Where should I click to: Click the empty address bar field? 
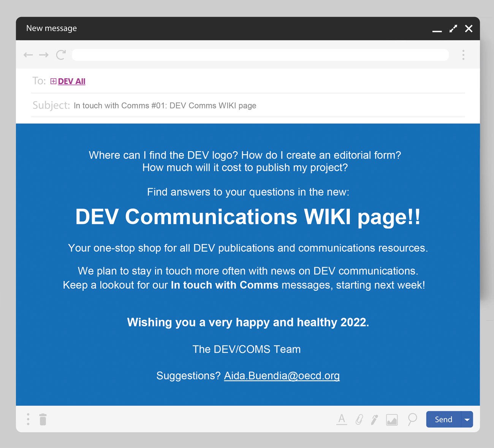pos(260,55)
